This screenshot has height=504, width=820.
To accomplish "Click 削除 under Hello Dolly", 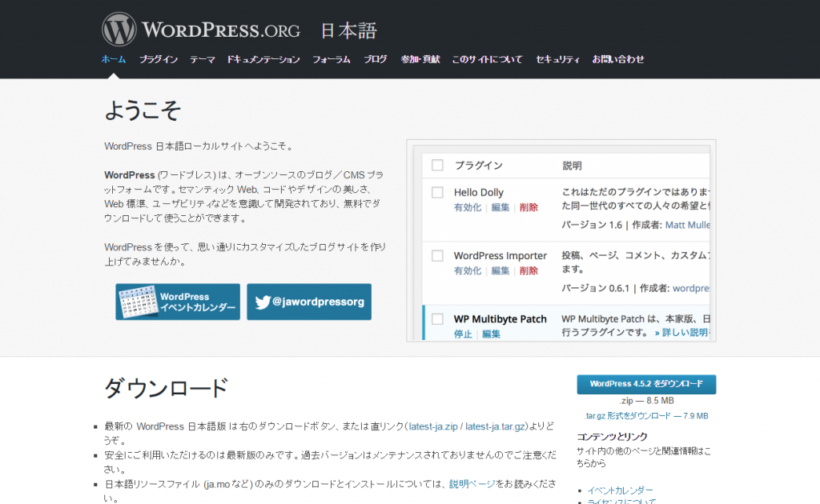I will click(529, 207).
